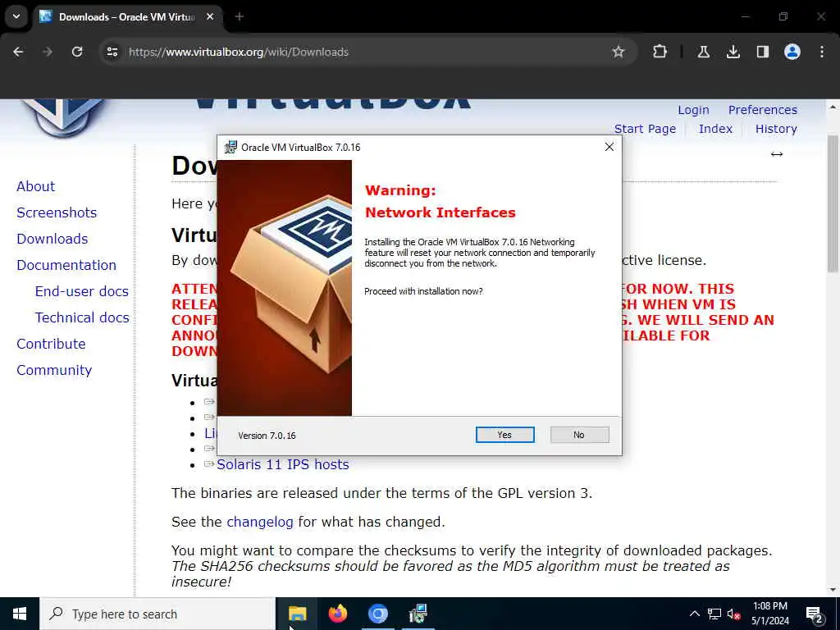The width and height of the screenshot is (840, 630).
Task: Click Yes to proceed with installation
Action: tap(504, 435)
